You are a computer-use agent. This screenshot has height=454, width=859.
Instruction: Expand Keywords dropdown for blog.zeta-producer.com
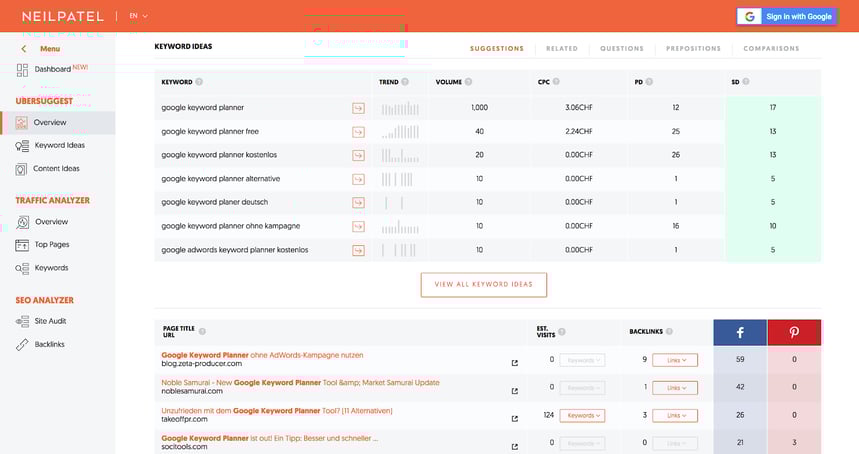pyautogui.click(x=582, y=360)
